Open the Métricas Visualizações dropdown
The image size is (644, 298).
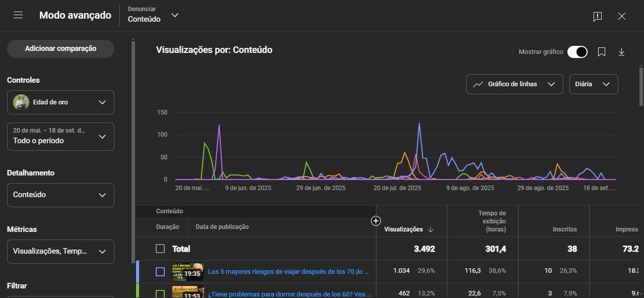pos(60,252)
